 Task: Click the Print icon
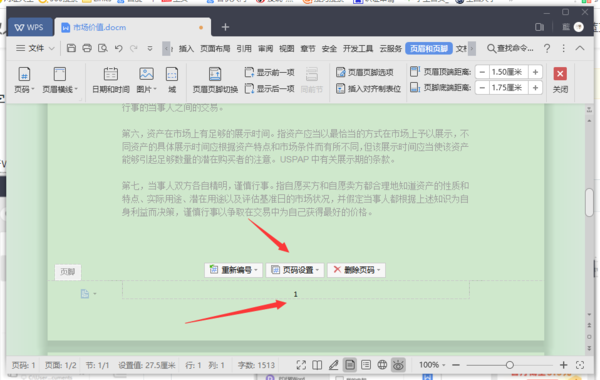point(87,48)
